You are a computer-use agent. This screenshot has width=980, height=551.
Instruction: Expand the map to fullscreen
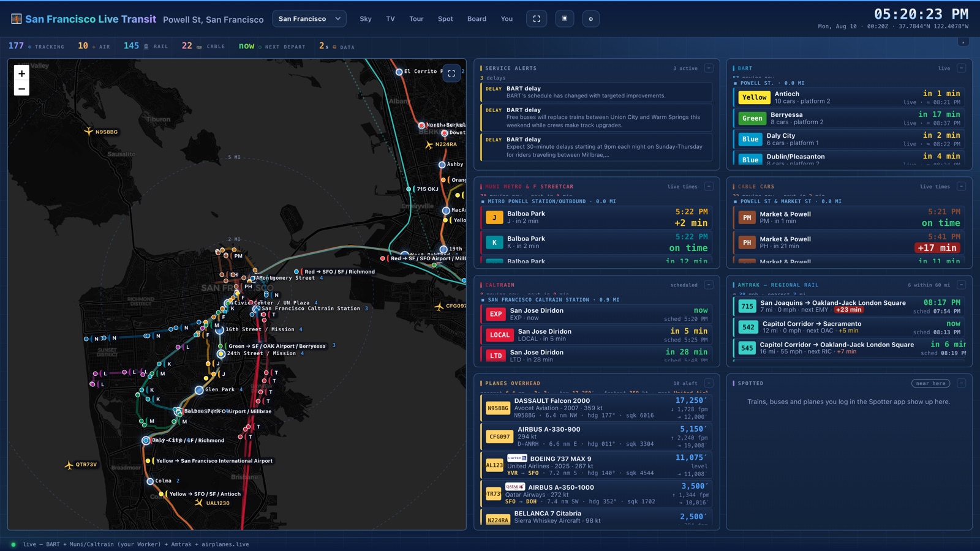(x=451, y=73)
